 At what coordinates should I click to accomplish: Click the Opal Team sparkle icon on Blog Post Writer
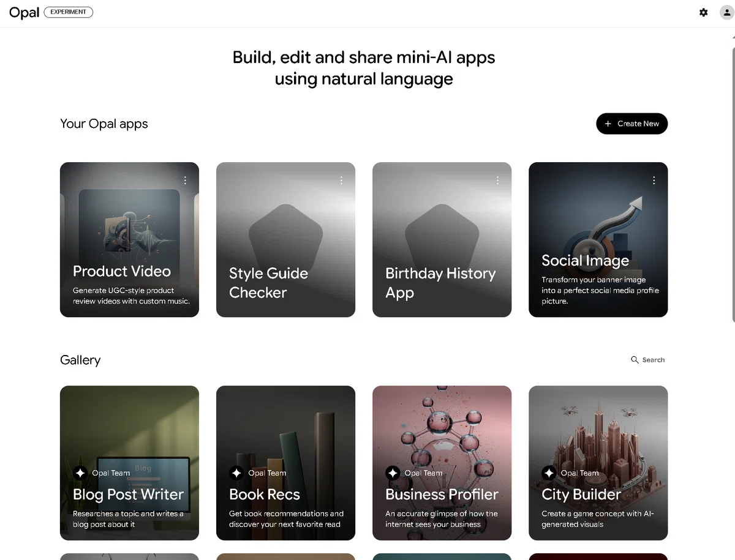(x=80, y=473)
